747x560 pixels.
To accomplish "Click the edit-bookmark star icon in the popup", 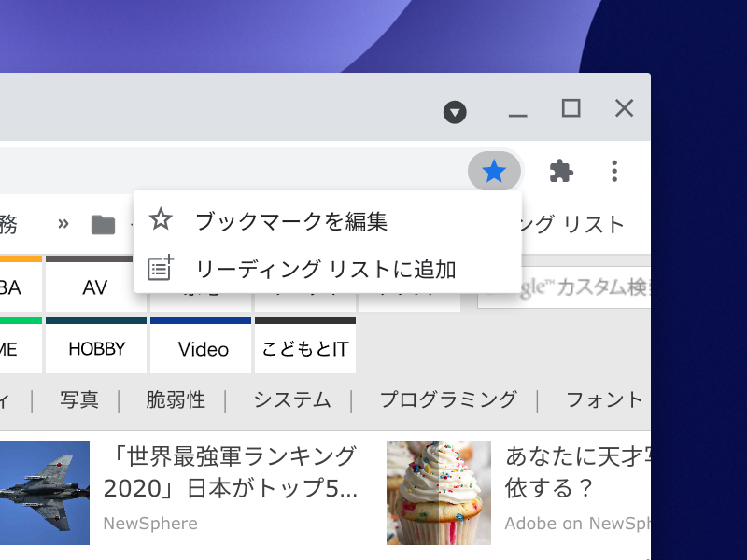I will pos(162,218).
